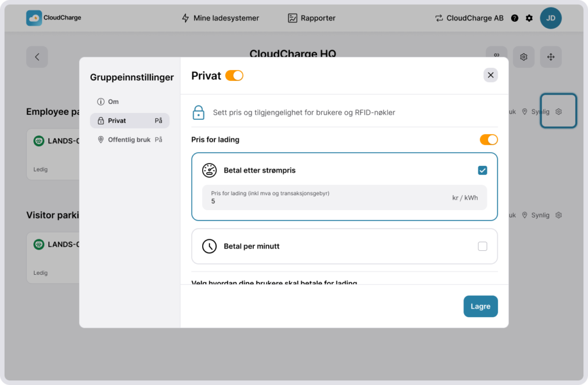The height and width of the screenshot is (385, 588).
Task: Open the Om settings tab
Action: coord(113,102)
